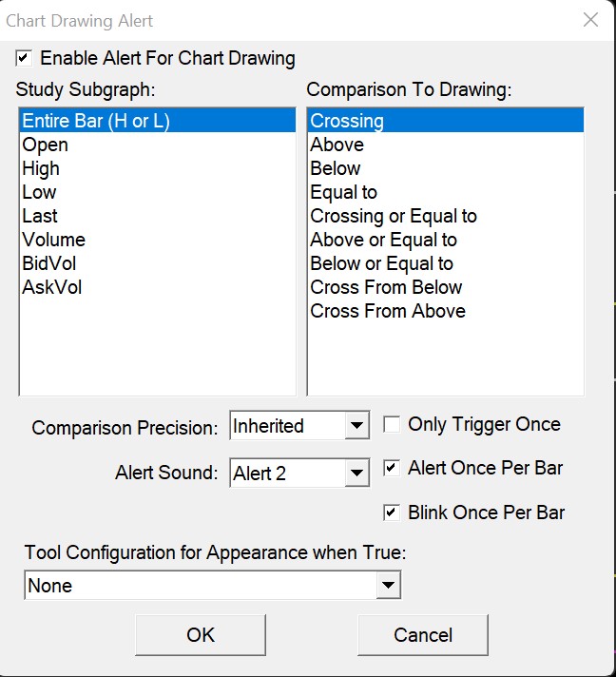This screenshot has height=677, width=616.
Task: Select AskVol subgraph entry
Action: 158,287
